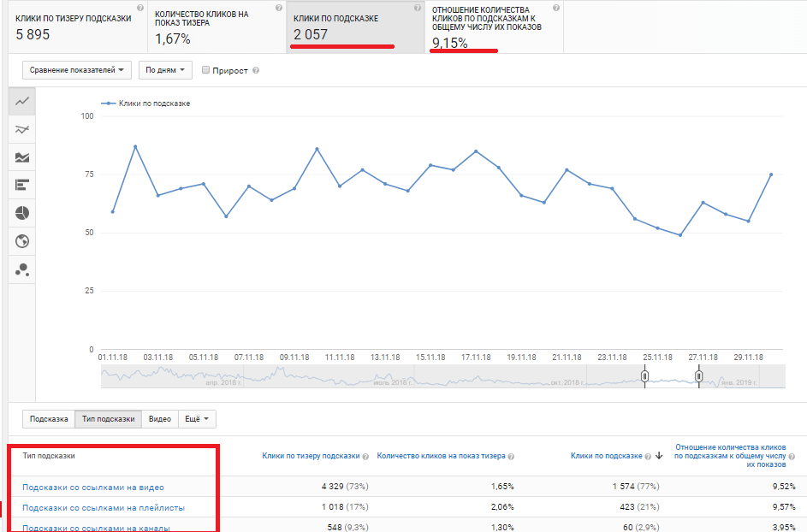Image resolution: width=807 pixels, height=532 pixels.
Task: Switch to the Видео tab
Action: point(160,419)
